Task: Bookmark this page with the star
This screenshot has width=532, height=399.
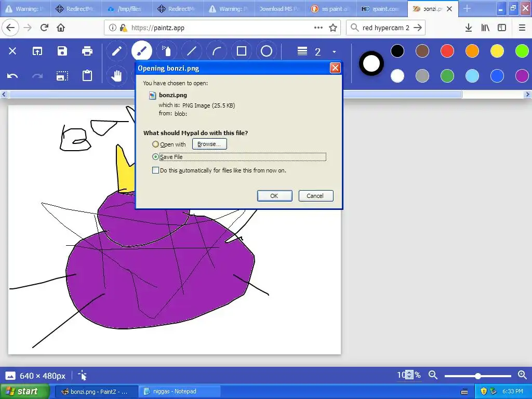Action: click(333, 28)
